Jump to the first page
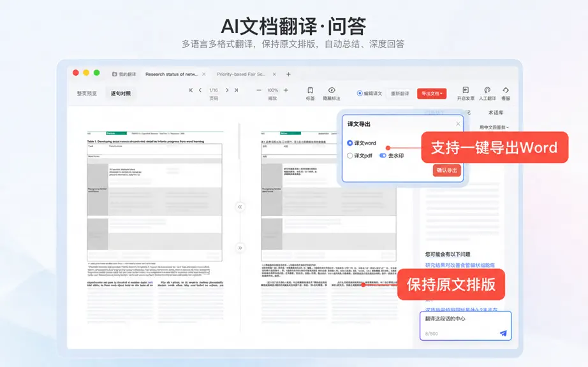588x367 pixels. coord(191,90)
